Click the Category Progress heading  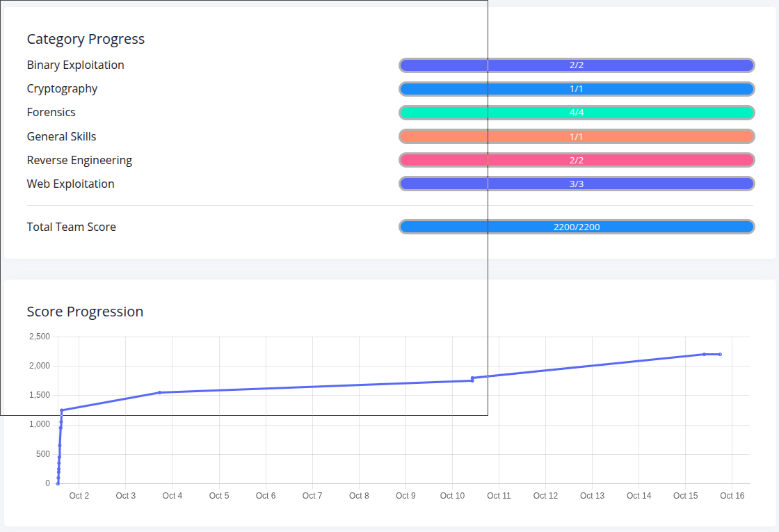coord(86,39)
